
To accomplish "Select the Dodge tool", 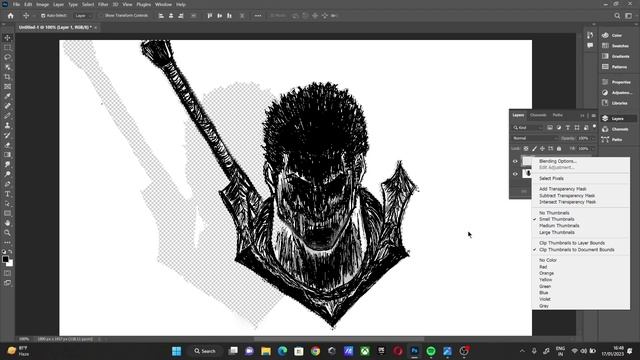I will pos(7,174).
